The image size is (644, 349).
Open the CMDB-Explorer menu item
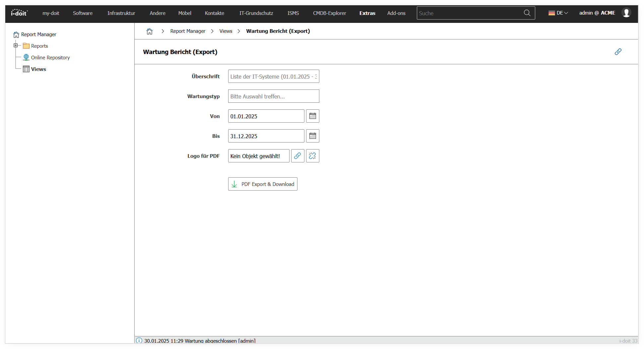[329, 13]
